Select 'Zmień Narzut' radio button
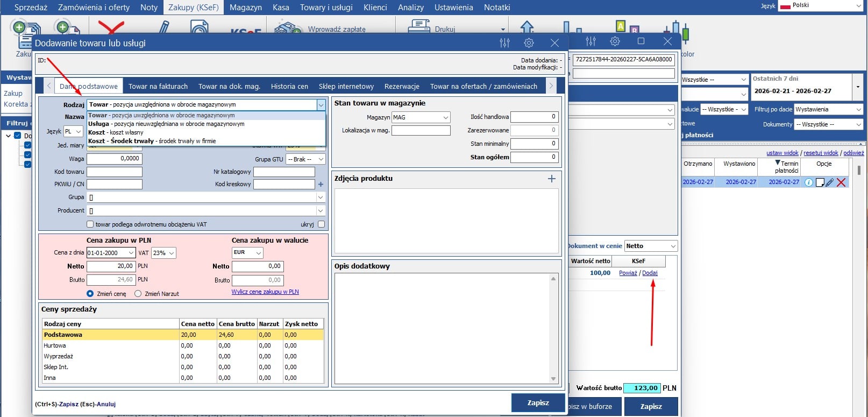The width and height of the screenshot is (868, 417). 138,294
